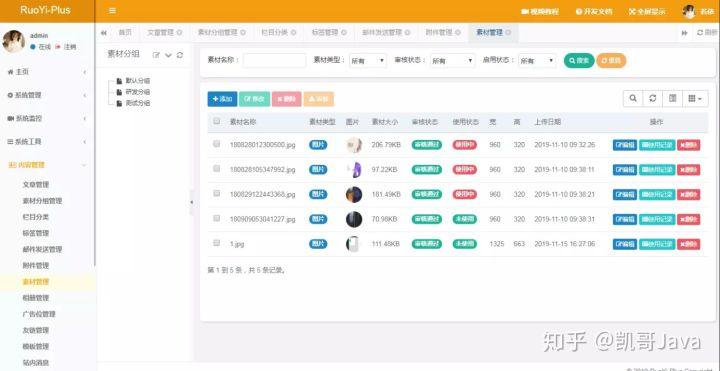Click the admin profile photo in sidebar
The width and height of the screenshot is (720, 371).
[x=13, y=41]
